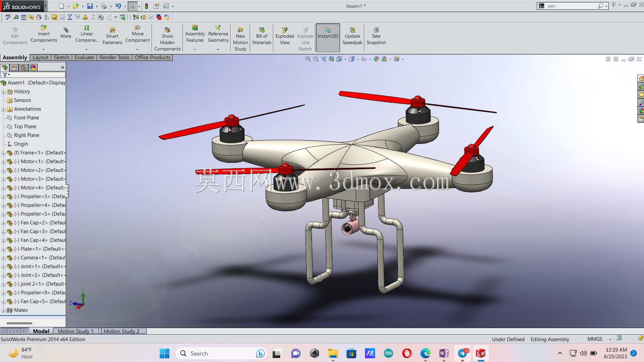Click the feature tree filter field
Screen dimensions: 644x362
click(x=33, y=75)
